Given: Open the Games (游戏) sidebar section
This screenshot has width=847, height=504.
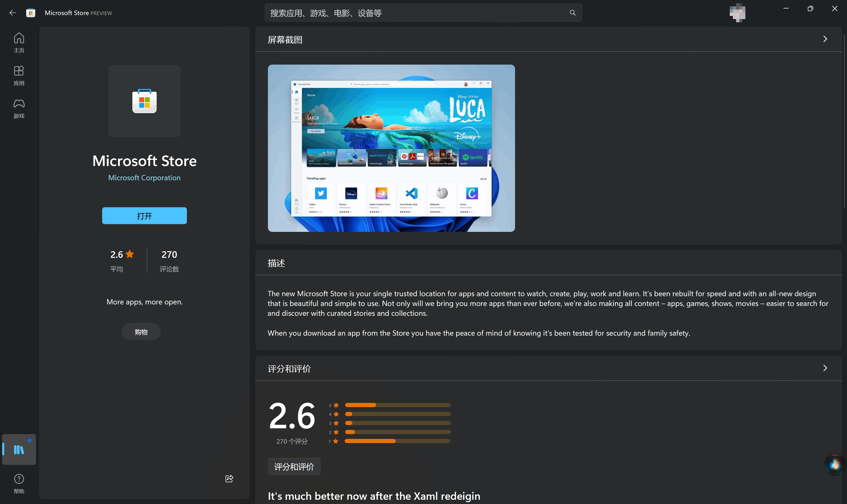Looking at the screenshot, I should [x=19, y=108].
